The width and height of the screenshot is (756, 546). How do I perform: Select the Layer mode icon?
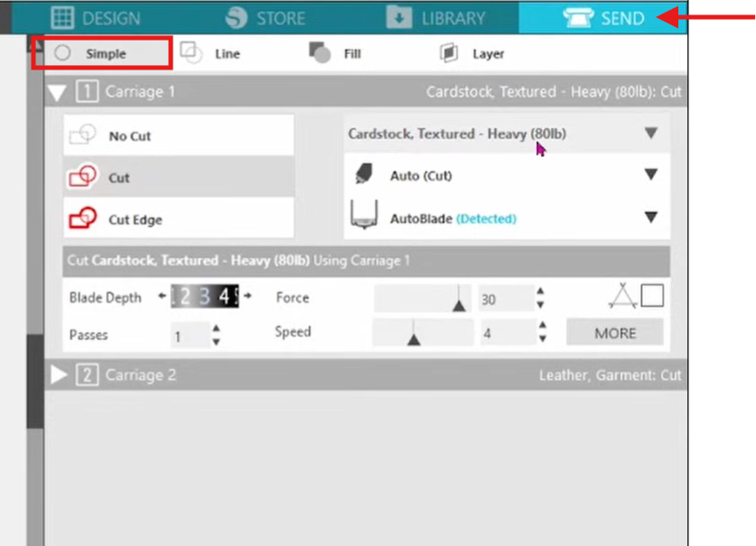pyautogui.click(x=449, y=53)
